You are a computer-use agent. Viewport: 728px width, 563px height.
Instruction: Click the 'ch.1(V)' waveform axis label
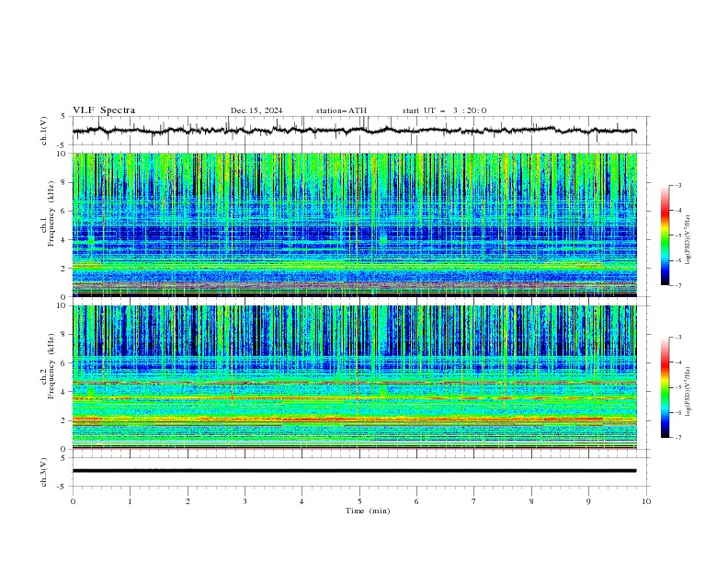[x=44, y=131]
